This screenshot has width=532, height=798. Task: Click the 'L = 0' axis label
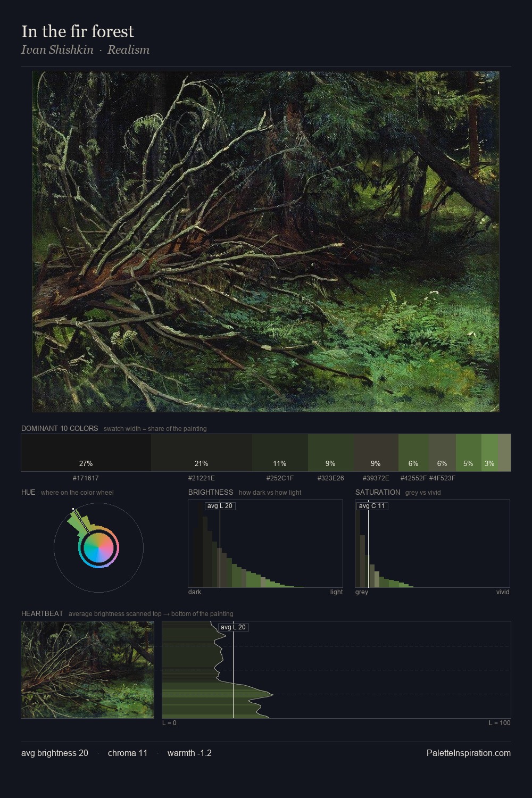click(169, 723)
